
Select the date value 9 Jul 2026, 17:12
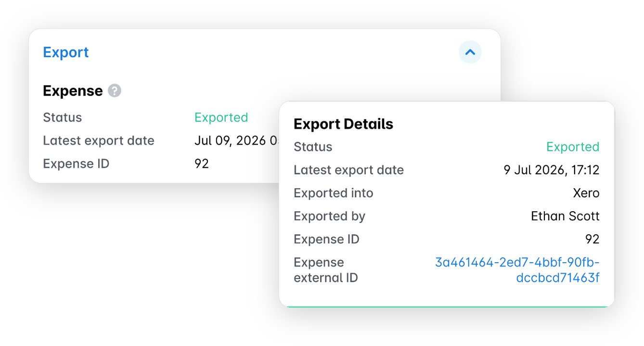(552, 170)
